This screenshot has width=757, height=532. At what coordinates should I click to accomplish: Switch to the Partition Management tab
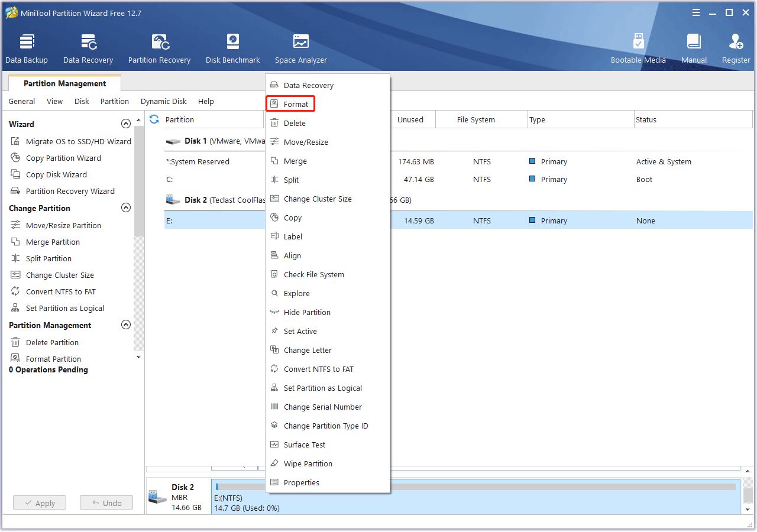pyautogui.click(x=64, y=84)
